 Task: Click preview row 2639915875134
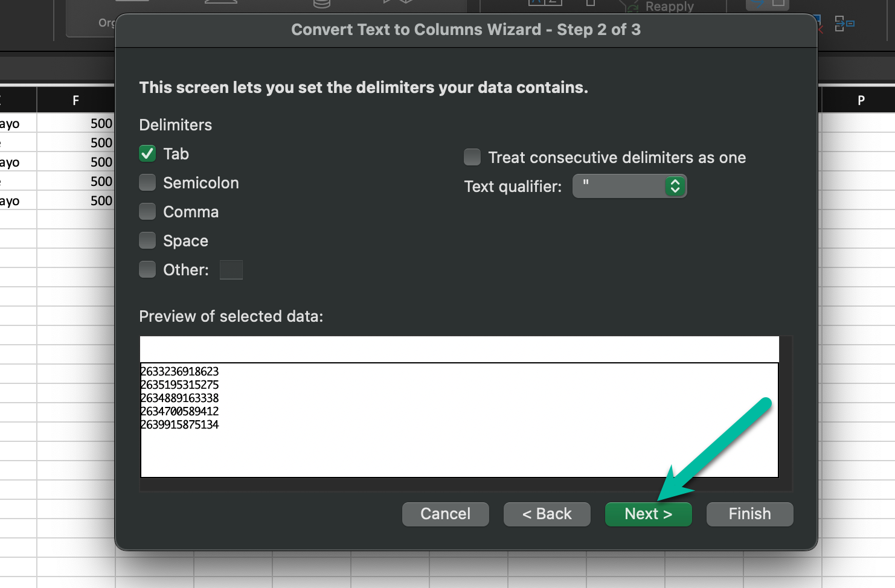[x=180, y=424]
